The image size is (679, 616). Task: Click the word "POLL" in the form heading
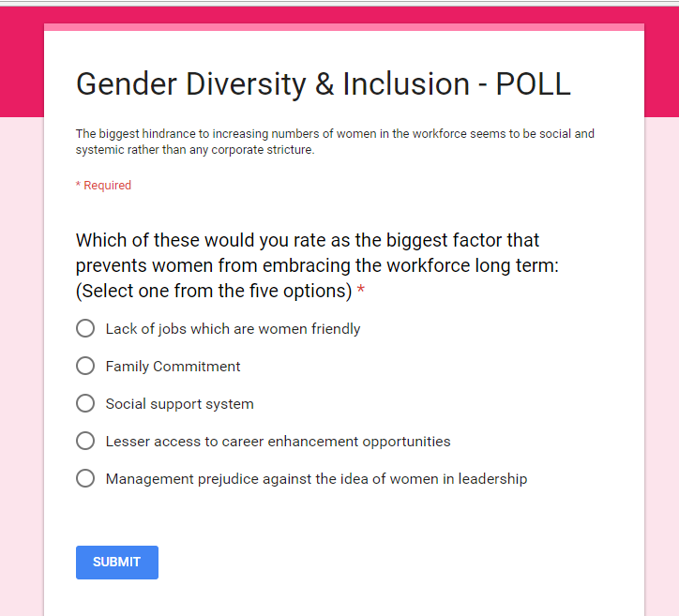[x=533, y=84]
